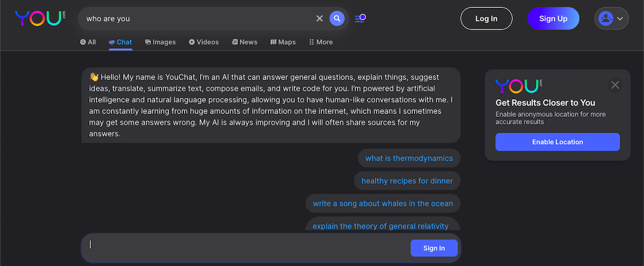Click the blue magnifier search icon
The width and height of the screenshot is (644, 266).
pos(337,18)
